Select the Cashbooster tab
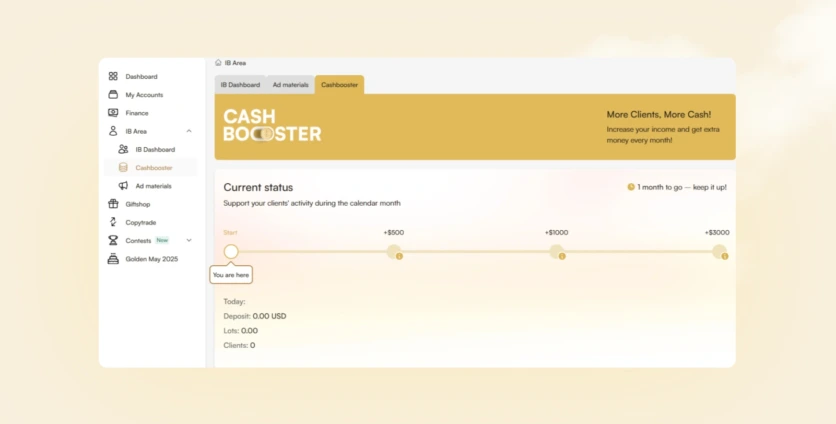Screen dimensions: 836x424 [x=339, y=85]
